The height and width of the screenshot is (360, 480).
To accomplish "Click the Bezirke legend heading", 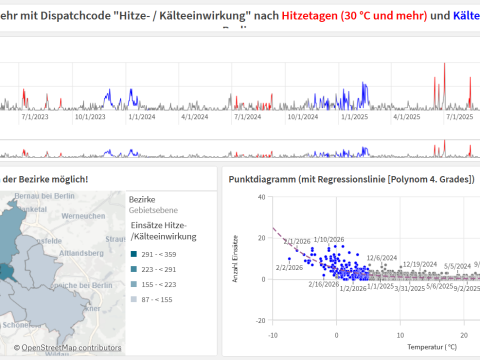I will coord(142,200).
